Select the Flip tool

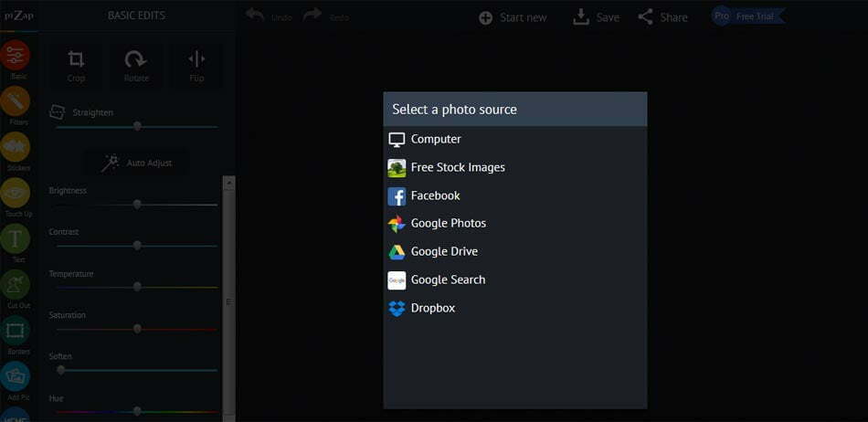click(x=196, y=67)
